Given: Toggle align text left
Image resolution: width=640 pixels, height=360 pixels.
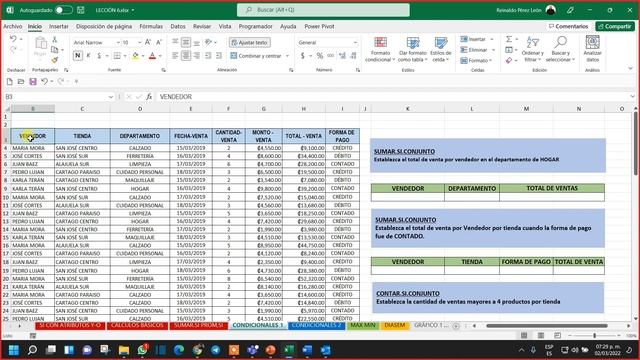Looking at the screenshot, I should pyautogui.click(x=175, y=56).
